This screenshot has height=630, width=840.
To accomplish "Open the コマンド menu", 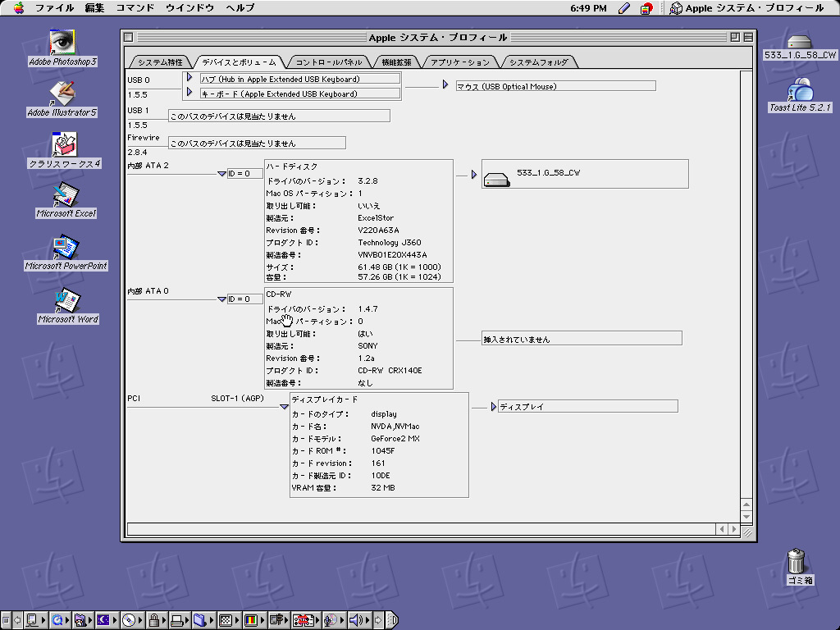I will coord(134,8).
